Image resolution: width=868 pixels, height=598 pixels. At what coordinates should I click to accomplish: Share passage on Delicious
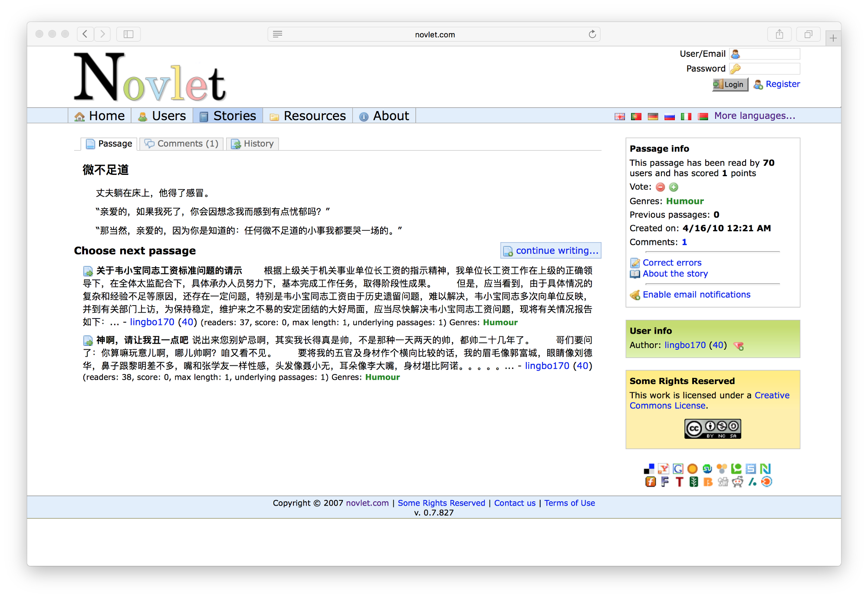pos(649,469)
